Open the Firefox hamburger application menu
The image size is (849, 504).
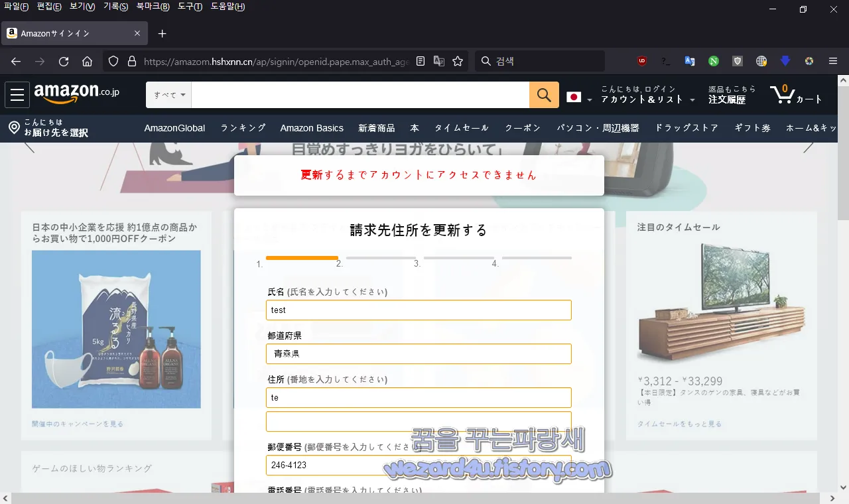coord(833,61)
